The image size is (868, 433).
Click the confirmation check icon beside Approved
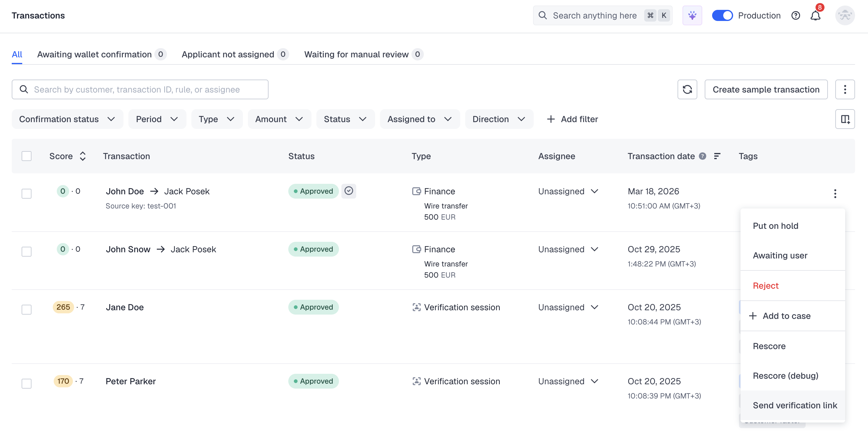[349, 191]
